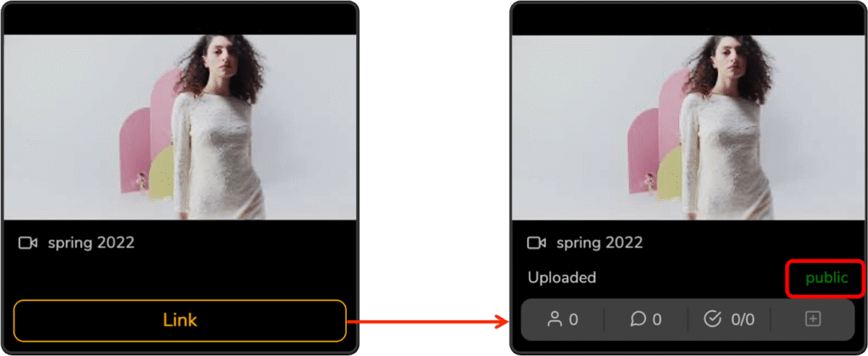Image resolution: width=868 pixels, height=356 pixels.
Task: Click the viewers person icon
Action: tap(554, 319)
